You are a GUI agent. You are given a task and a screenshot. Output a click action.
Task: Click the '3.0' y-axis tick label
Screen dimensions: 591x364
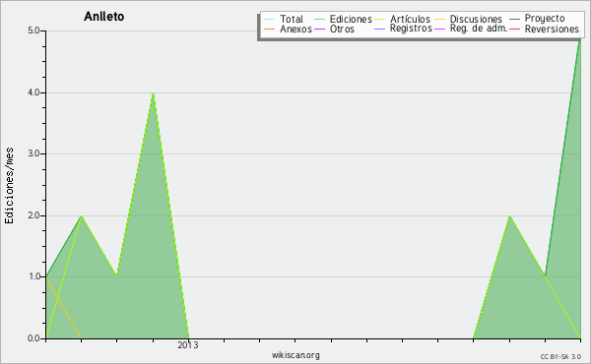click(33, 153)
